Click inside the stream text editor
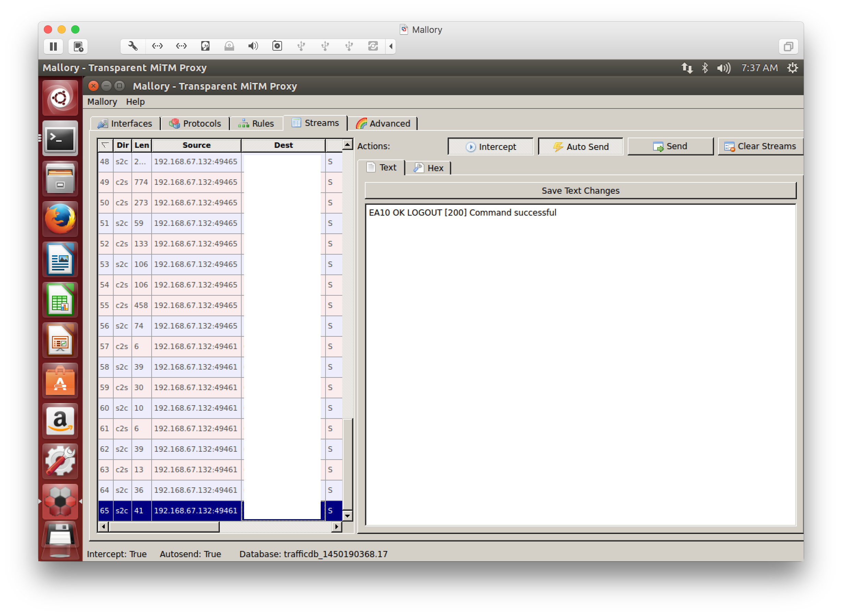This screenshot has width=842, height=616. (x=580, y=364)
